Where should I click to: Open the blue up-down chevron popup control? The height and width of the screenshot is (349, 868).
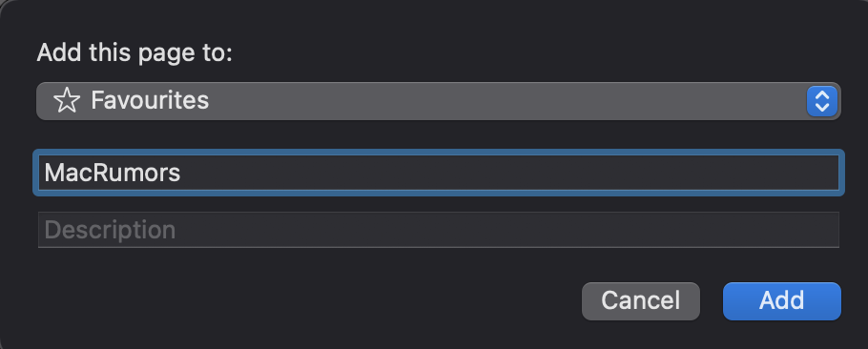822,101
